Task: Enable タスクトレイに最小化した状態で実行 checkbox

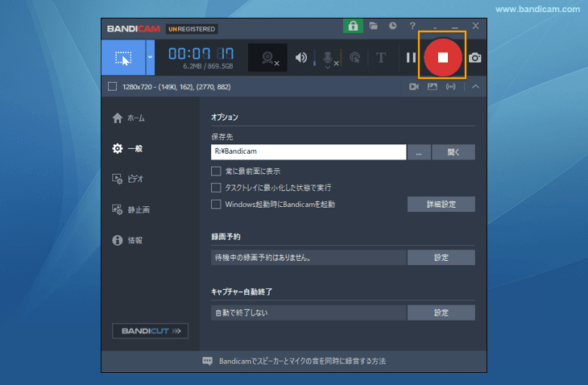Action: pos(216,188)
